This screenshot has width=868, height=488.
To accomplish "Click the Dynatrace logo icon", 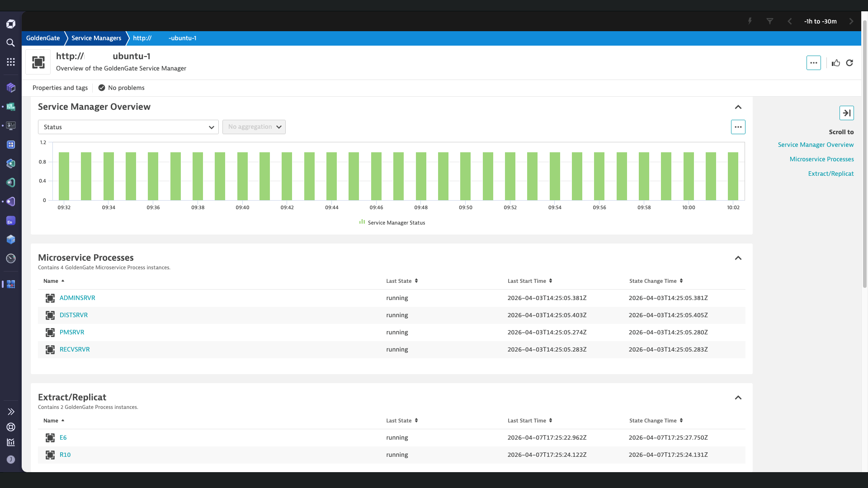I will point(11,24).
